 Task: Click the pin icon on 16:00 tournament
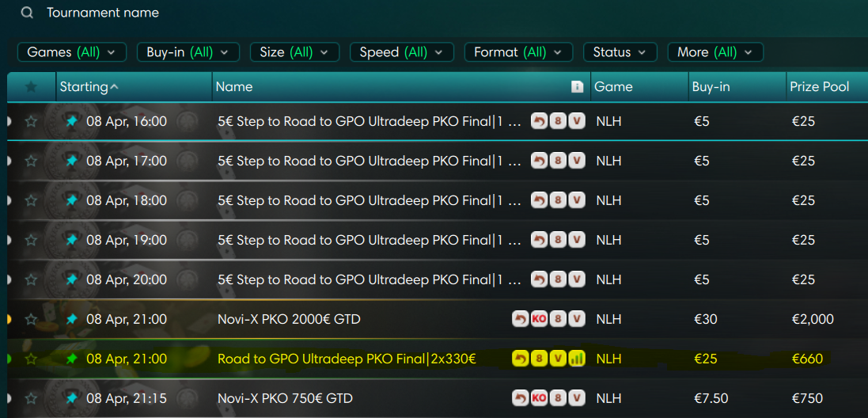tap(72, 121)
